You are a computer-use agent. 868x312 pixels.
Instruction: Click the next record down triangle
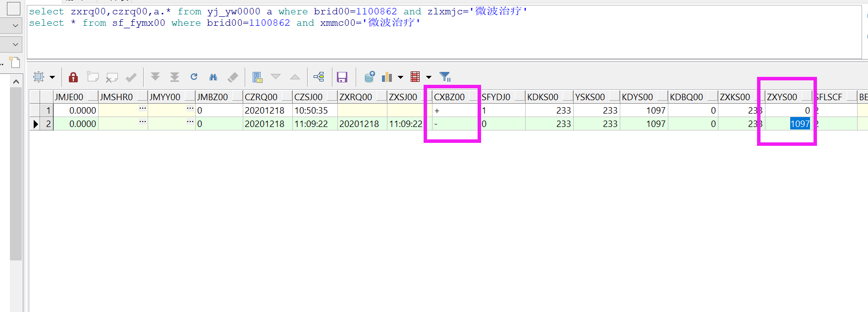click(275, 76)
